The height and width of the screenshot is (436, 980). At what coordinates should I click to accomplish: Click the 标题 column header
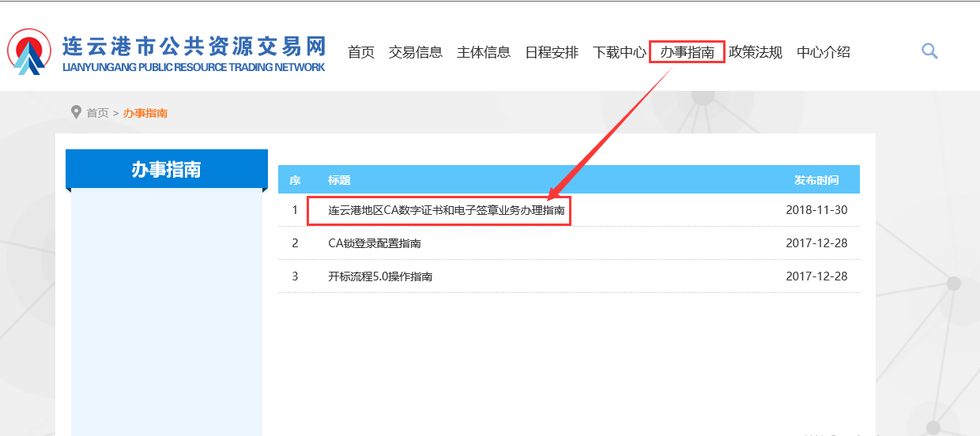(x=339, y=180)
